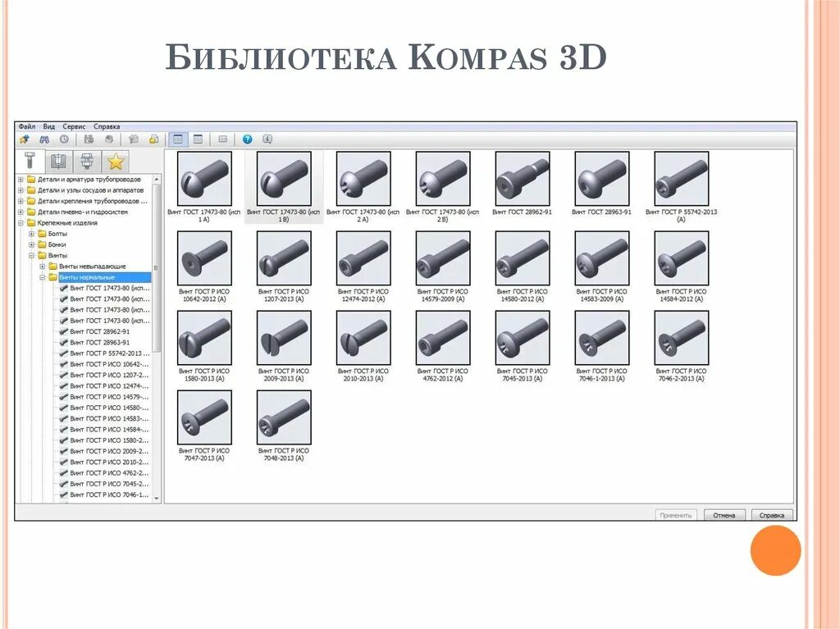This screenshot has height=629, width=840.
Task: Open the Вид menu
Action: pos(48,127)
